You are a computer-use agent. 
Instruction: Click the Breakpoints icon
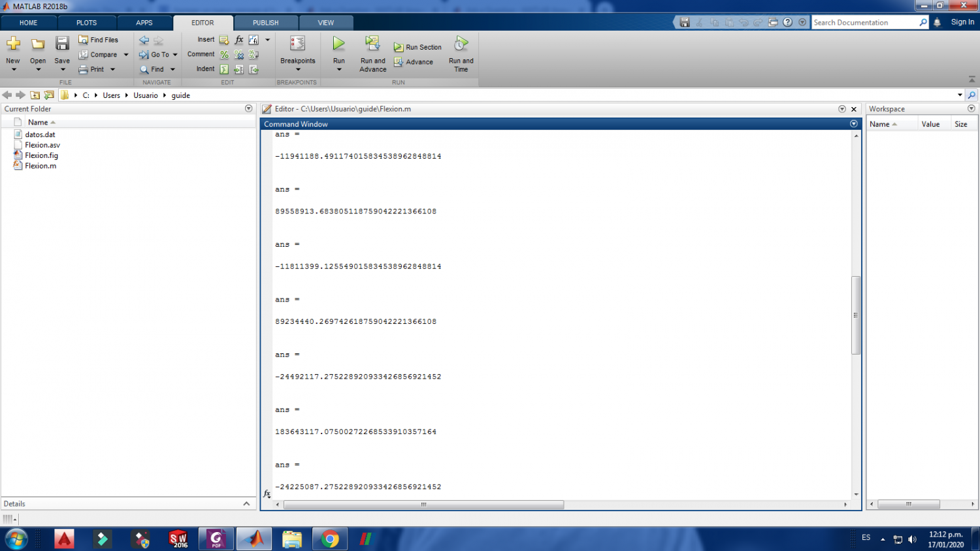[297, 44]
